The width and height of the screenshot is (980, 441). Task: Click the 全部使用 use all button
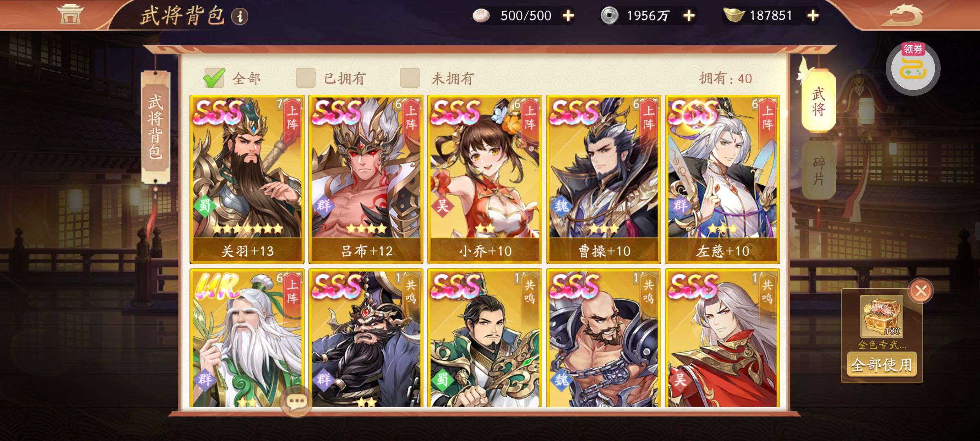882,365
